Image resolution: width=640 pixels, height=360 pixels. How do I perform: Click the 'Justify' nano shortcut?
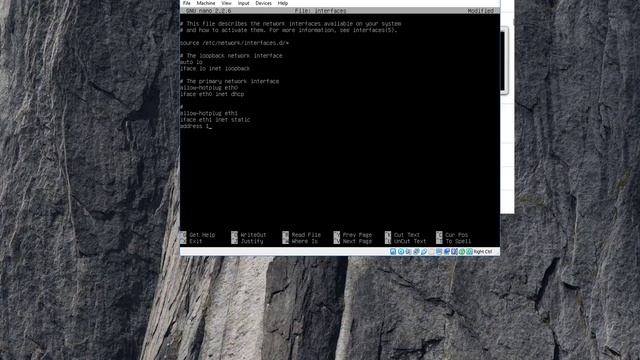[247, 241]
